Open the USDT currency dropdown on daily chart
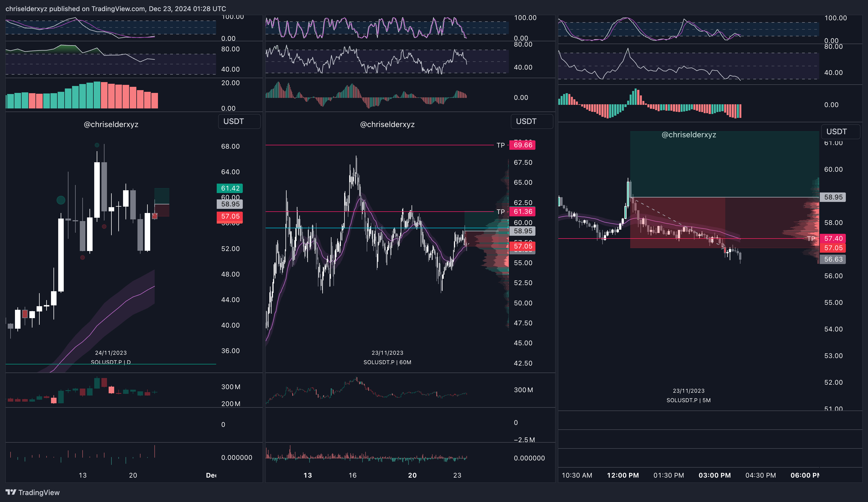 tap(239, 121)
